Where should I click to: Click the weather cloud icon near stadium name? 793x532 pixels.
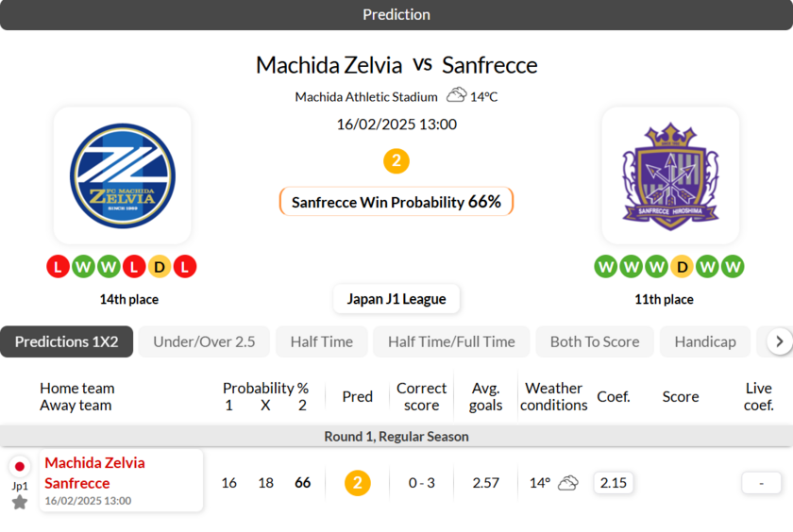point(457,95)
